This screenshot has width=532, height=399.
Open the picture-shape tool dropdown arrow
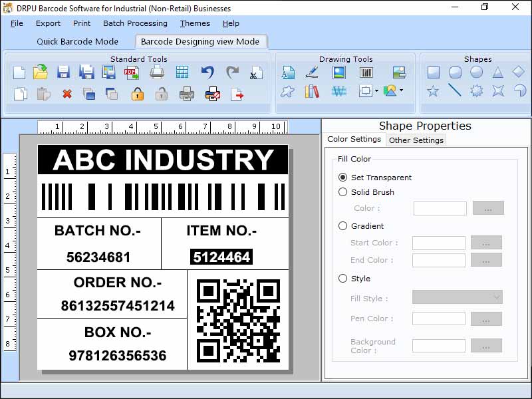point(402,90)
